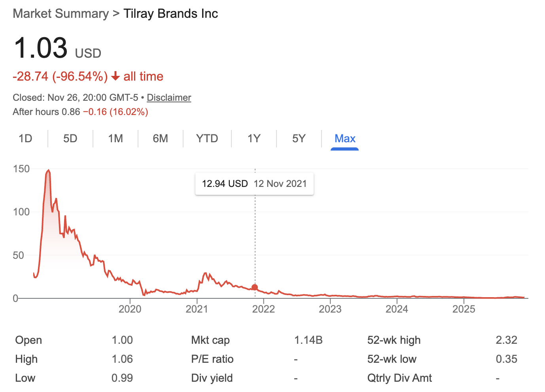
Task: Select the 1D time range
Action: pos(25,139)
